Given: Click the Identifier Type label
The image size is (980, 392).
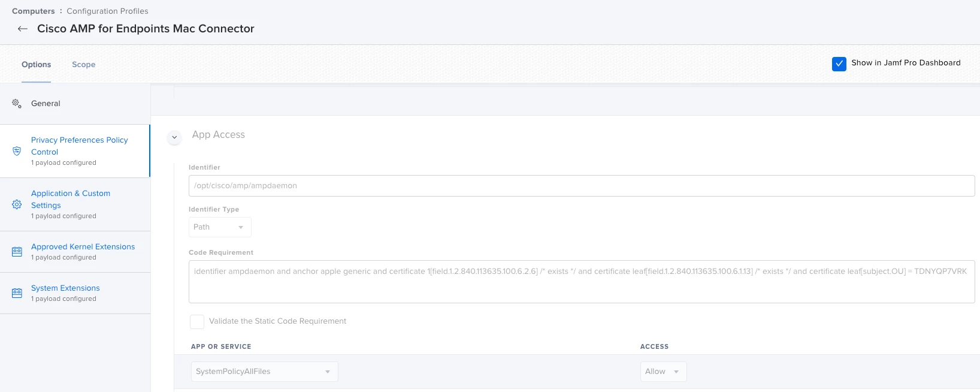Looking at the screenshot, I should [x=214, y=210].
